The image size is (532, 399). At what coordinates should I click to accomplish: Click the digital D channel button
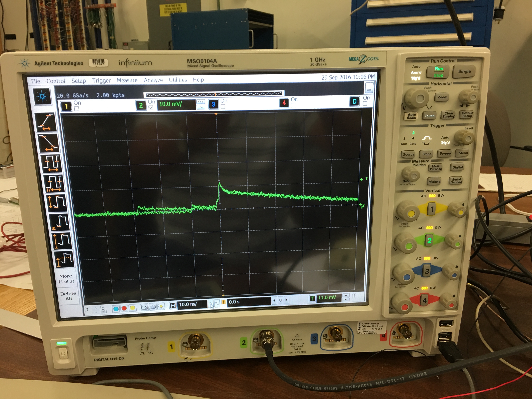(354, 101)
